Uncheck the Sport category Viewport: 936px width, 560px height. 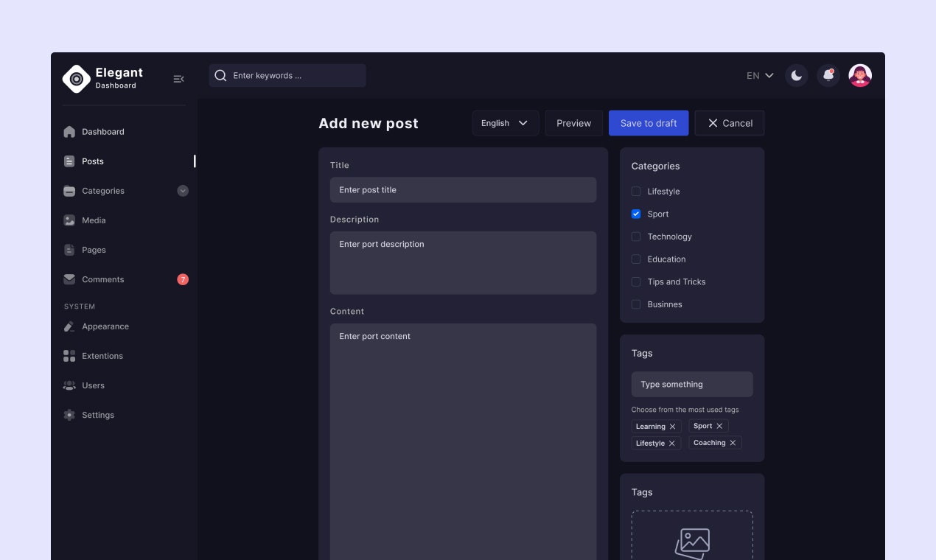pos(636,214)
